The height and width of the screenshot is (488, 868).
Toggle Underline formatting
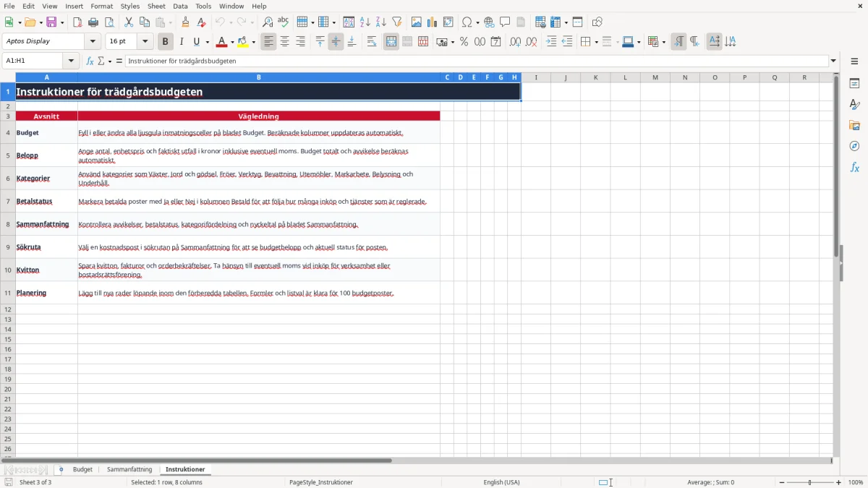point(196,42)
